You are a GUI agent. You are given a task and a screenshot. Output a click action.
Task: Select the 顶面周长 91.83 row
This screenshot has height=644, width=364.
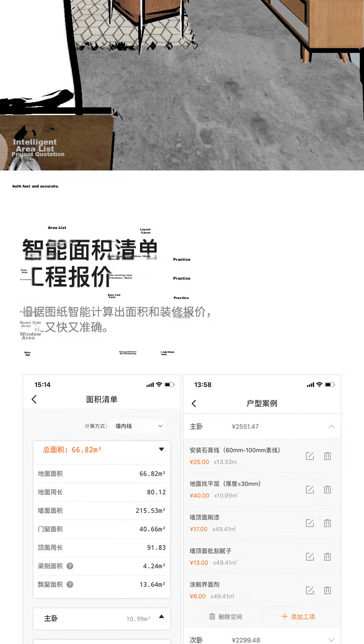point(102,547)
